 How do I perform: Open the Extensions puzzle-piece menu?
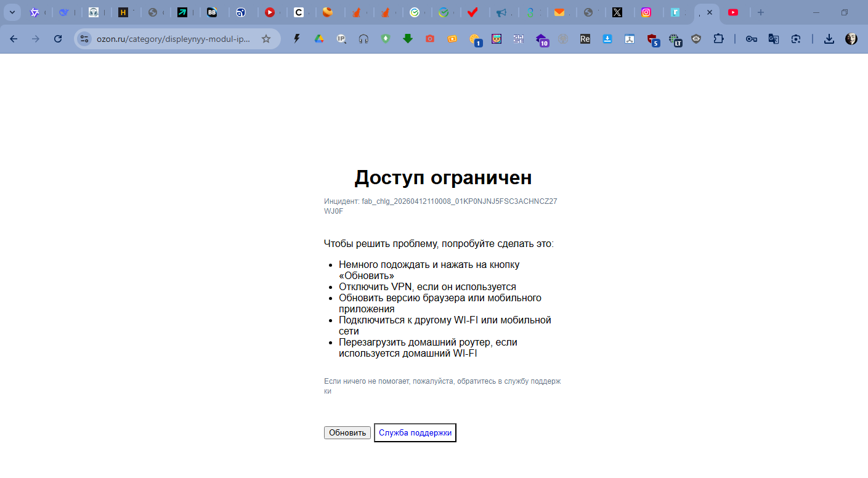718,39
